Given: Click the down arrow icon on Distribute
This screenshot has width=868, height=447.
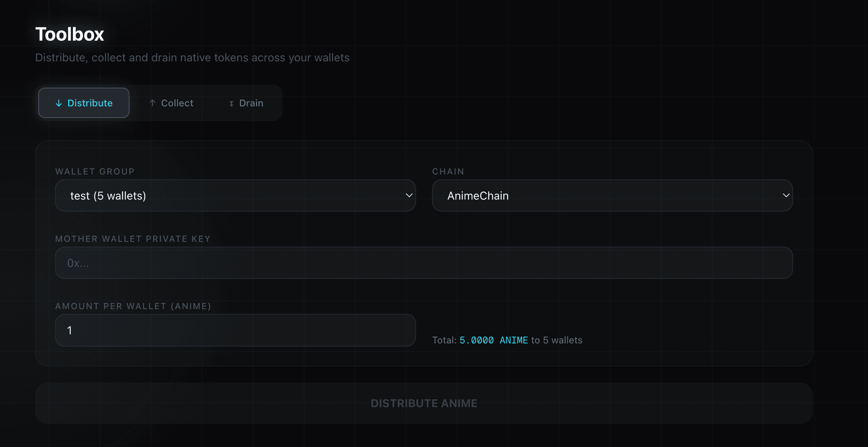Looking at the screenshot, I should 59,103.
